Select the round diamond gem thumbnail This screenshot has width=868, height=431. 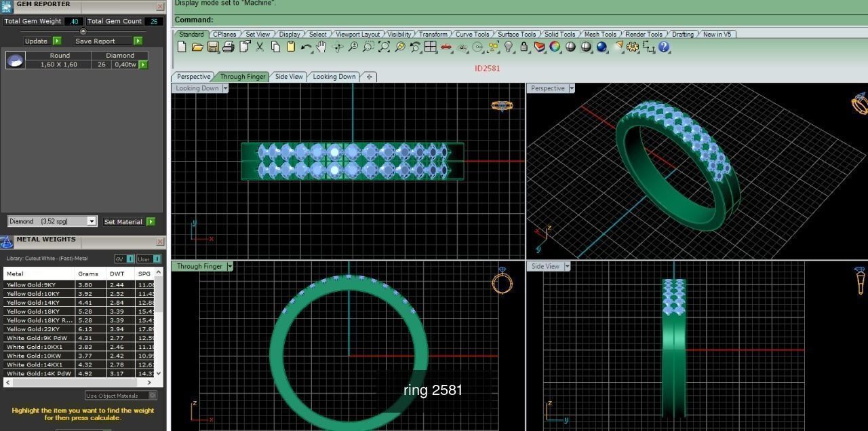(16, 60)
